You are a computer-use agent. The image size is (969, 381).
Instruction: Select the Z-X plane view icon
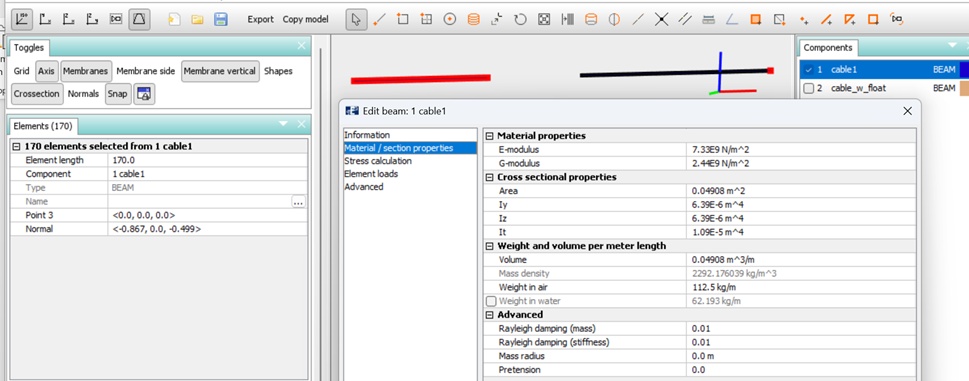pos(69,20)
